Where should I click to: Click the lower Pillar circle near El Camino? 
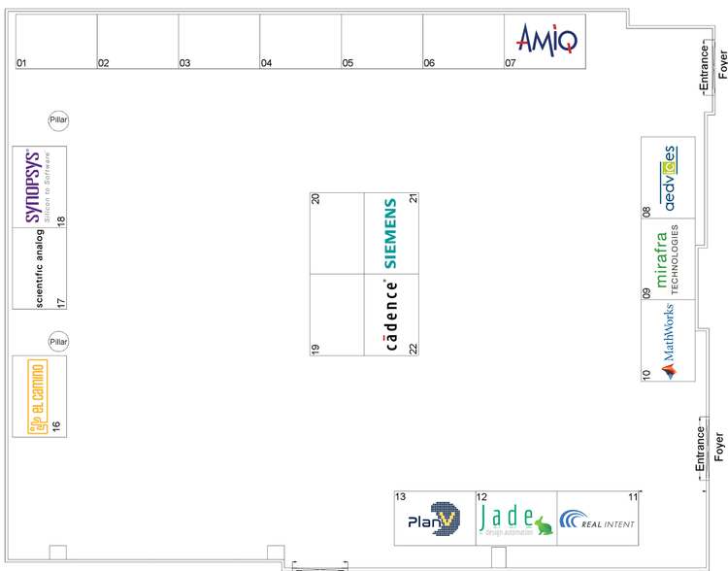click(58, 342)
